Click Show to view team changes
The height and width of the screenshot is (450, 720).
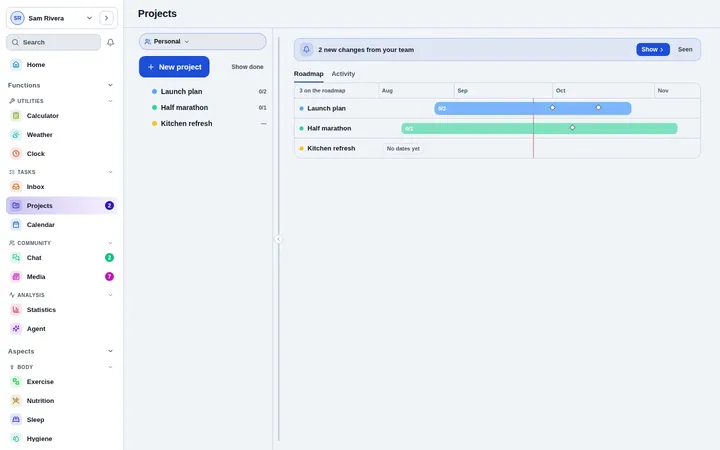pos(652,49)
